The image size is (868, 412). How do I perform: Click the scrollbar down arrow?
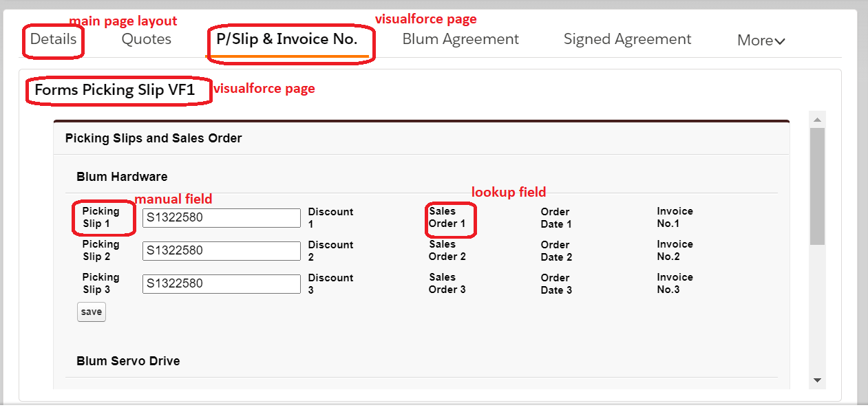[818, 380]
